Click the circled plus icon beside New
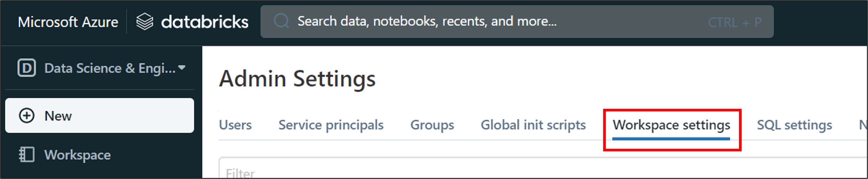The height and width of the screenshot is (179, 868). (x=27, y=116)
